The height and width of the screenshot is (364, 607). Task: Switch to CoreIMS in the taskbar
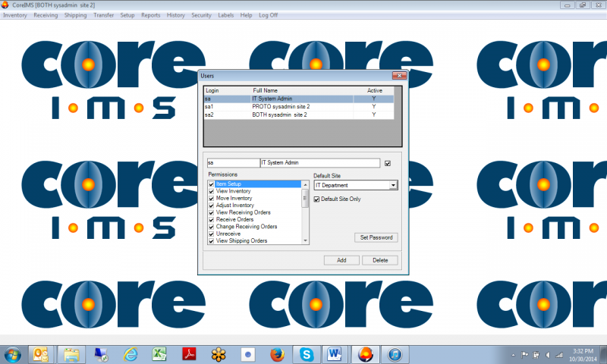click(x=366, y=354)
